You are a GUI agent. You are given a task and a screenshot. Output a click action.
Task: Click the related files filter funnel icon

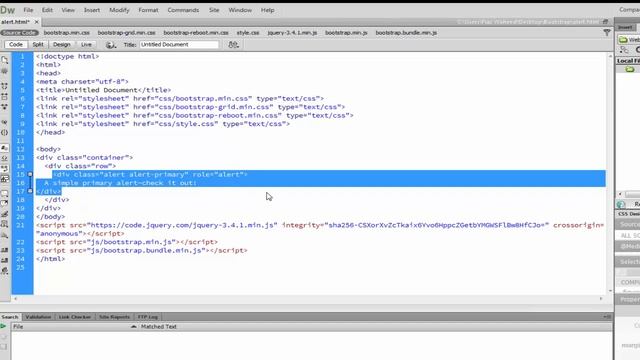(x=607, y=33)
